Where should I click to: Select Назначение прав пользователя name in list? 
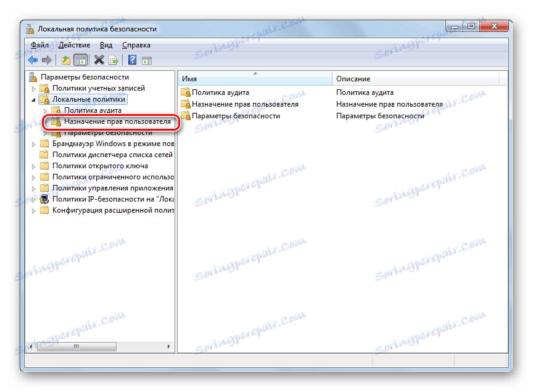(245, 104)
